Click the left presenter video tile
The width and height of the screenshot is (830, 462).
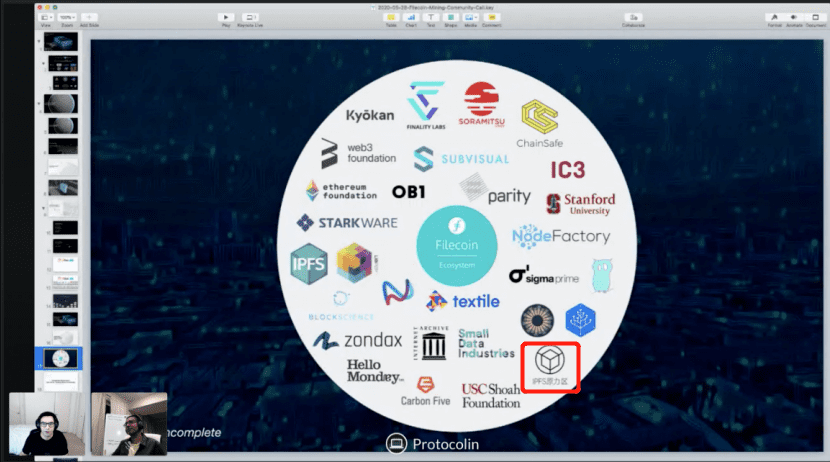coord(47,424)
